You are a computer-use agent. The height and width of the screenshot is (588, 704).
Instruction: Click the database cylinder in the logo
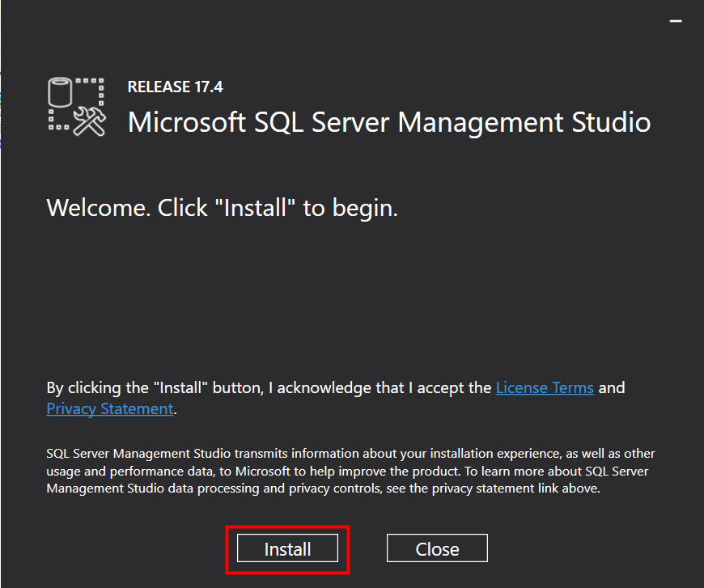[x=60, y=95]
